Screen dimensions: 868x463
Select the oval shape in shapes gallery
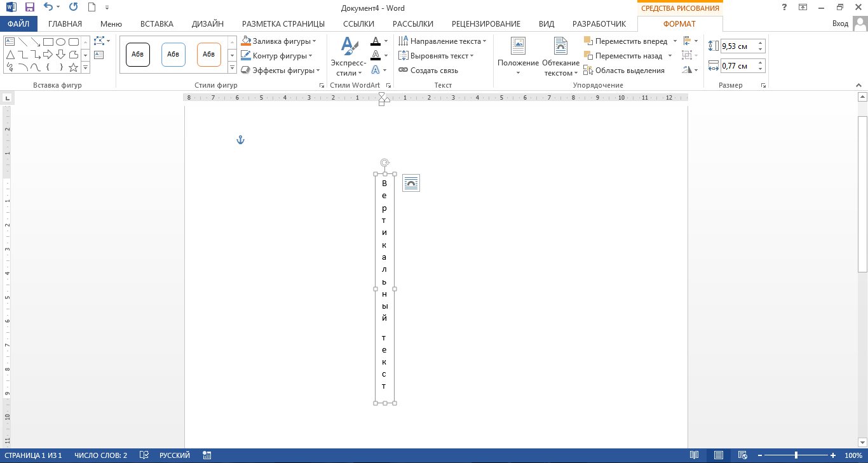(x=60, y=42)
